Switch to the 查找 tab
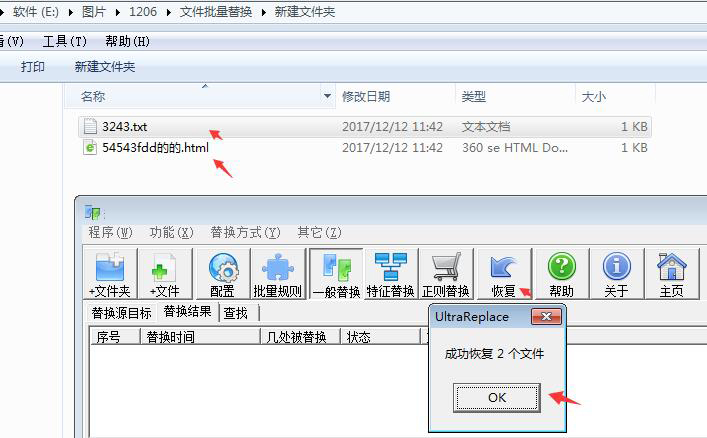 pyautogui.click(x=236, y=313)
